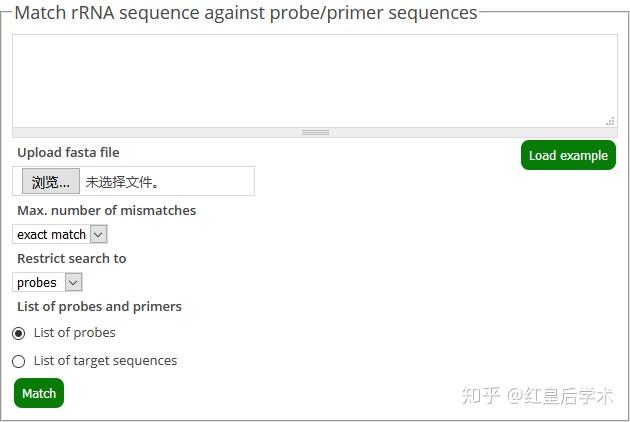630x422 pixels.
Task: Open the exact match mismatches dropdown
Action: click(59, 234)
